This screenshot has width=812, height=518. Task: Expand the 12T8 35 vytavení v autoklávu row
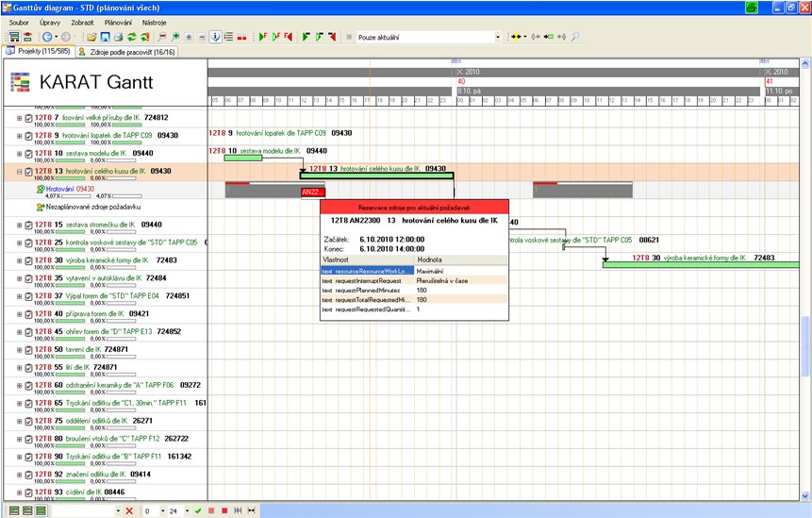pos(19,278)
